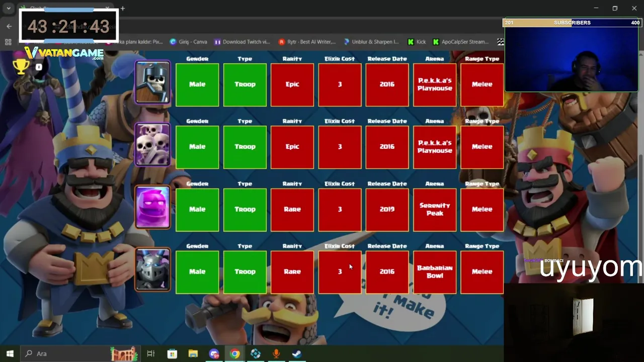Open the Kick bookmark

pos(417,42)
